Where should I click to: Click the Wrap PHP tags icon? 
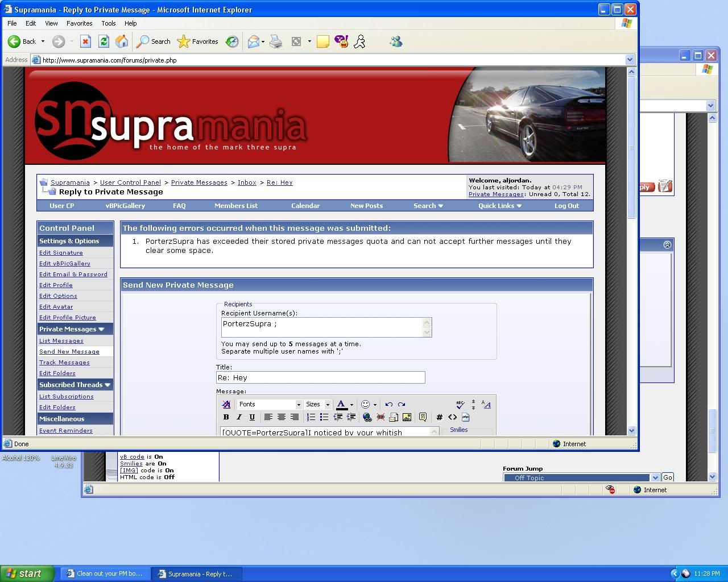(465, 417)
